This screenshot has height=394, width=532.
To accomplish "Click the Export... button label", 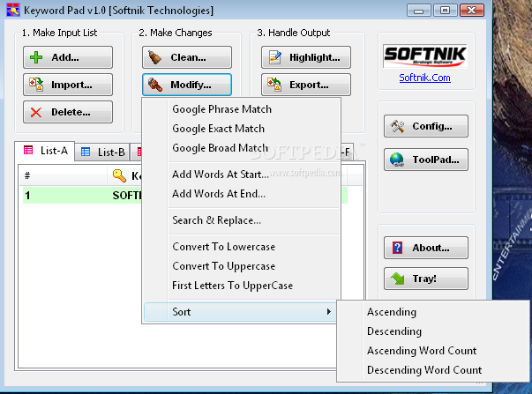I will (x=309, y=85).
